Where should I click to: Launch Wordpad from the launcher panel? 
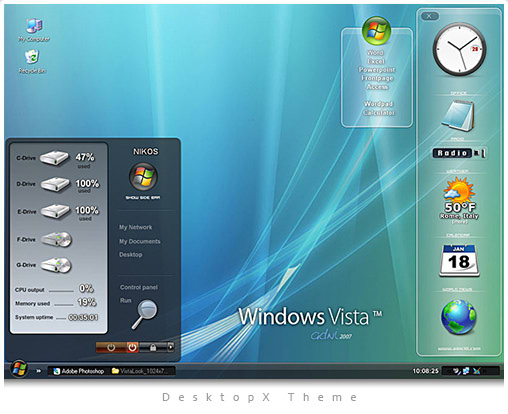tap(378, 104)
